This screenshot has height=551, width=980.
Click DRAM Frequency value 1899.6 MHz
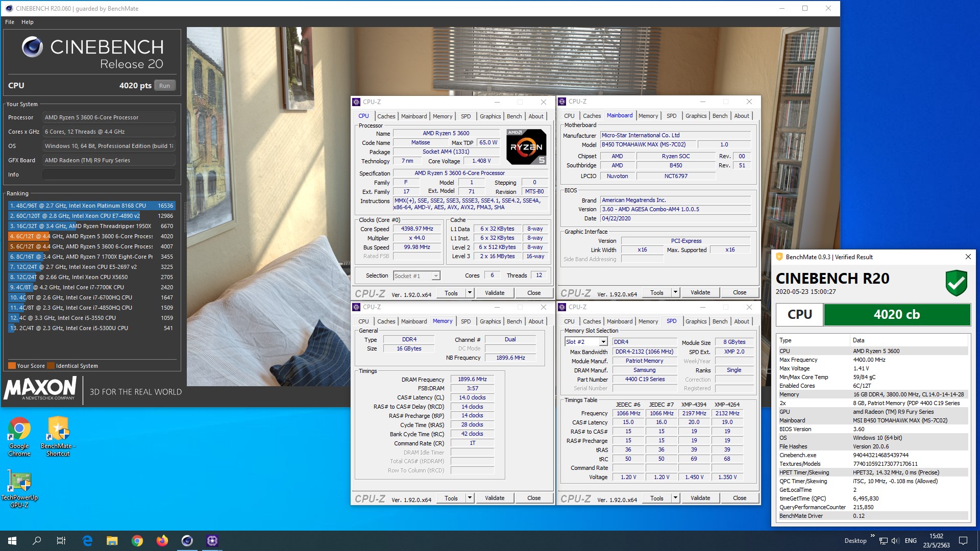[x=472, y=379]
